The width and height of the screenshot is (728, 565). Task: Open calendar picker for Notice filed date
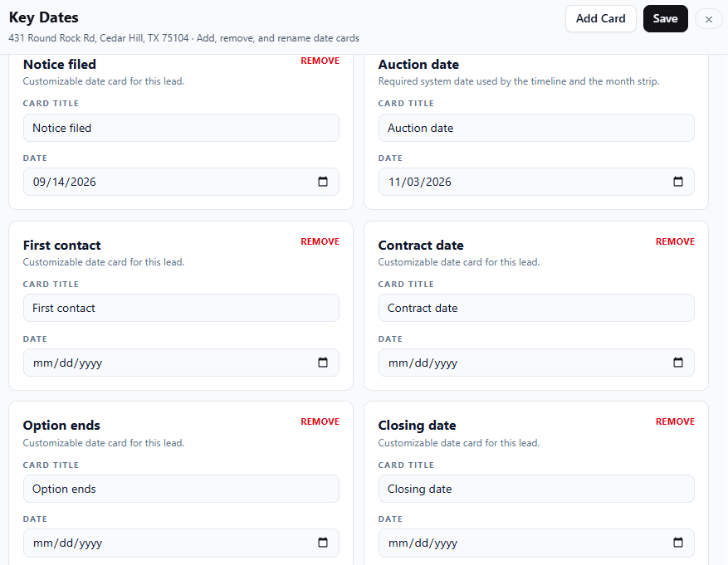[323, 182]
